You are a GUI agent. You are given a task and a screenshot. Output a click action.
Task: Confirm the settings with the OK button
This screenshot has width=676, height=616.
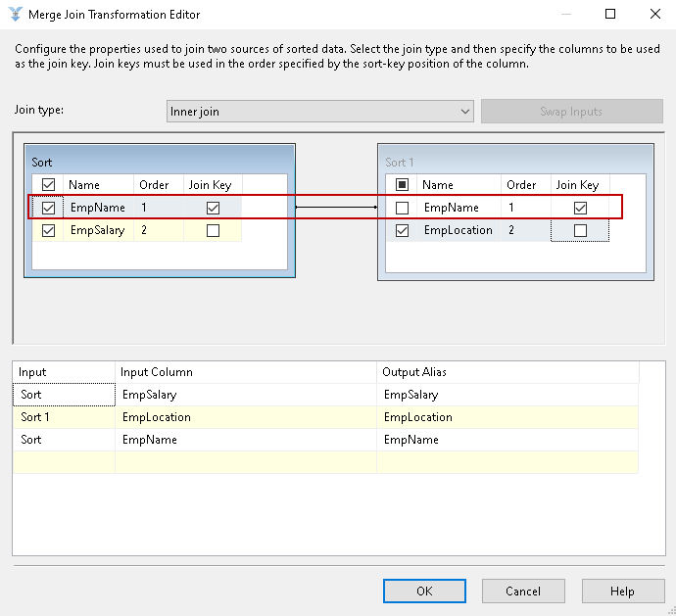pos(424,591)
